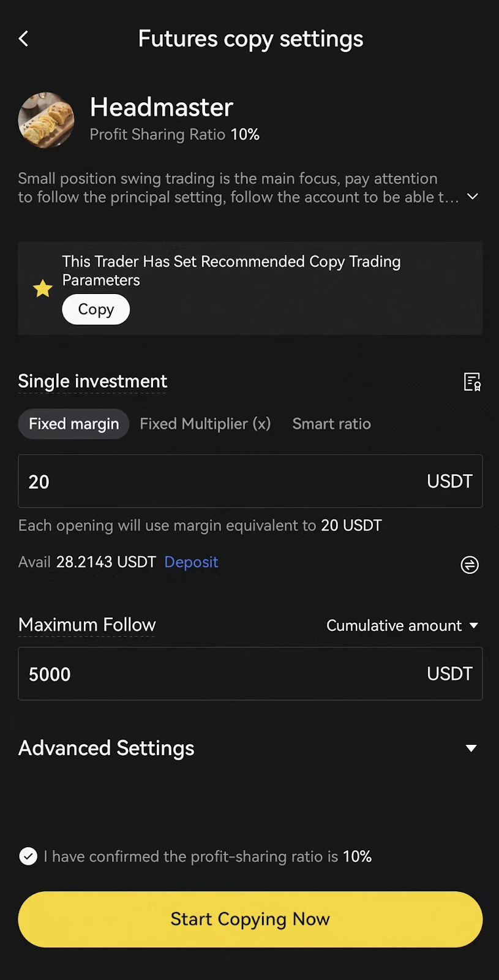
Task: Click the yellow star recommendation icon
Action: click(43, 288)
